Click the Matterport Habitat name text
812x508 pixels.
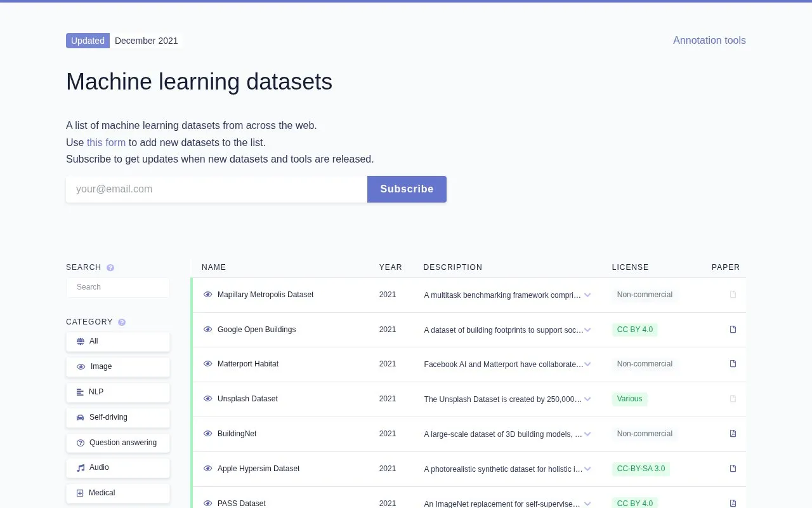pos(248,364)
